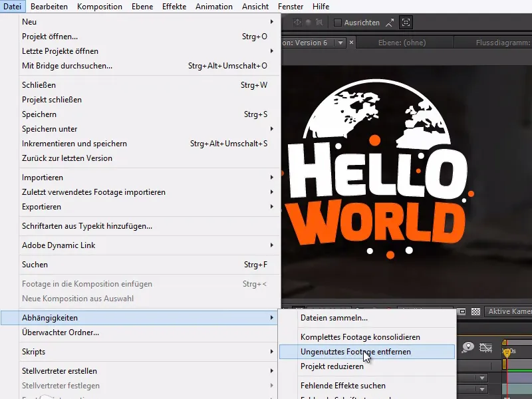Screen dimensions: 532x399
Task: Close the Version 6 composition tab
Action: click(x=352, y=43)
